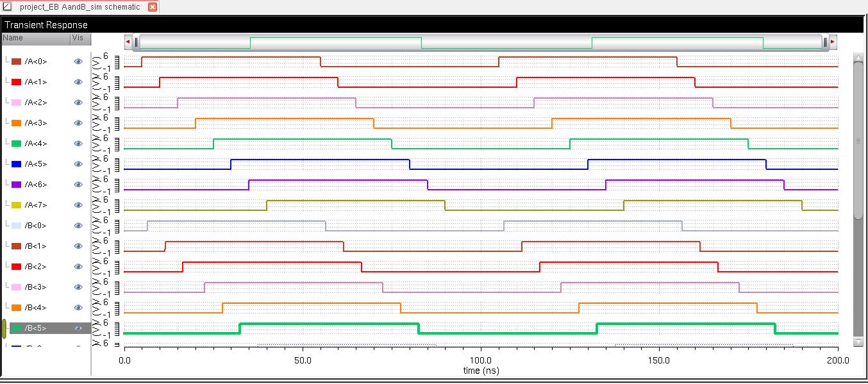Click the scrollbar up arrow

coord(858,58)
